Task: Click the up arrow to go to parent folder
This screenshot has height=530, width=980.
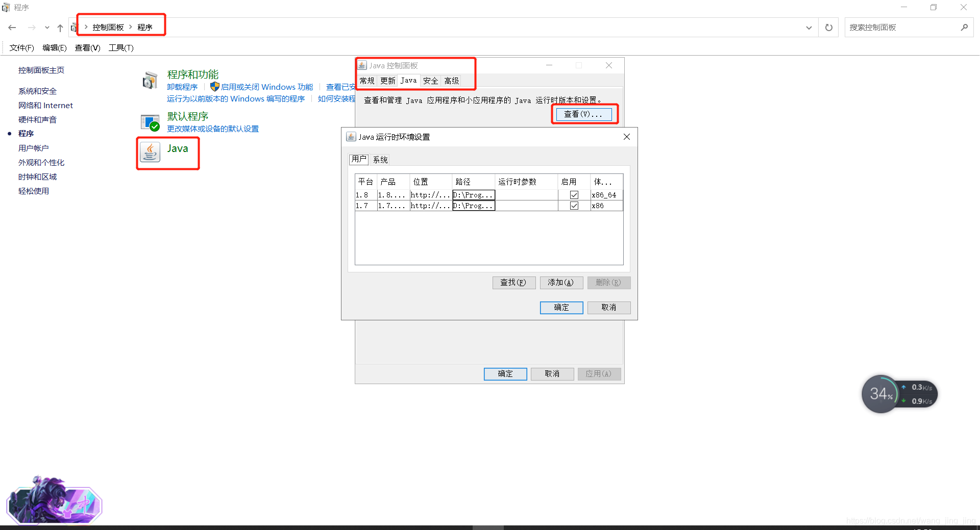Action: click(x=60, y=28)
